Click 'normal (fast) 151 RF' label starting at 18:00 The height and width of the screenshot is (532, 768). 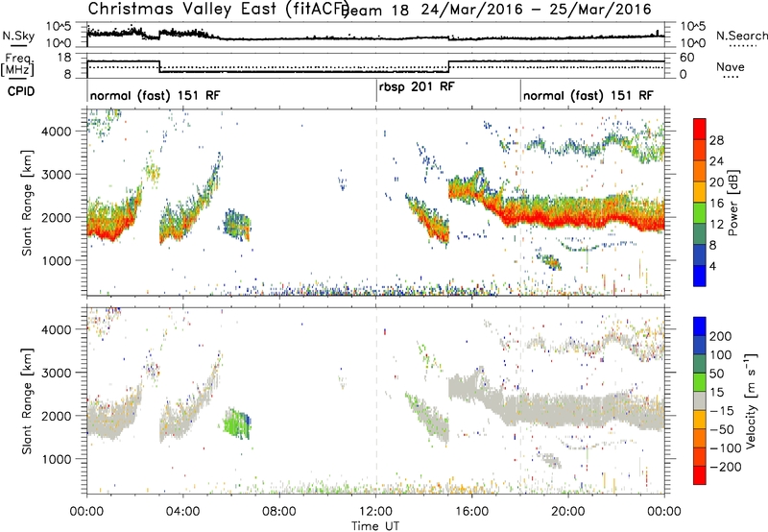(x=588, y=95)
